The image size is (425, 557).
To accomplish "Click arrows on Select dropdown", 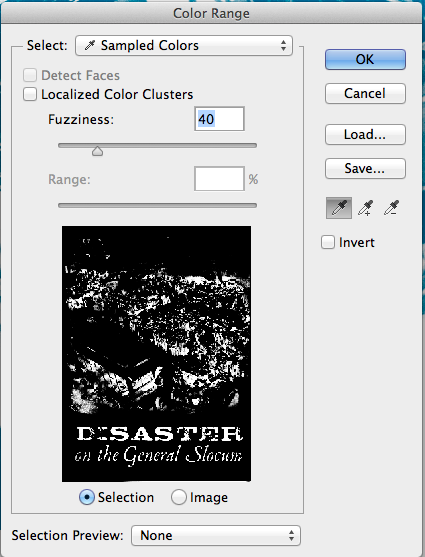I will [x=283, y=45].
